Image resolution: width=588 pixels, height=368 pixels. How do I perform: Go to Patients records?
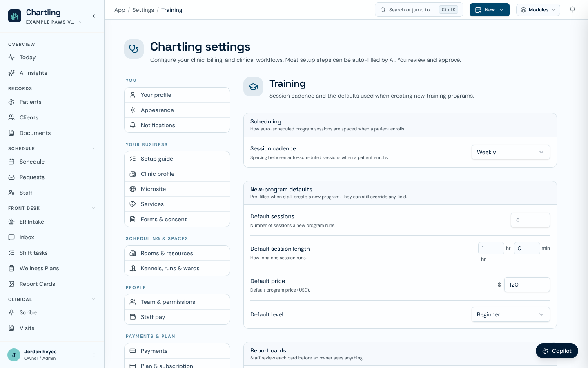point(52,102)
